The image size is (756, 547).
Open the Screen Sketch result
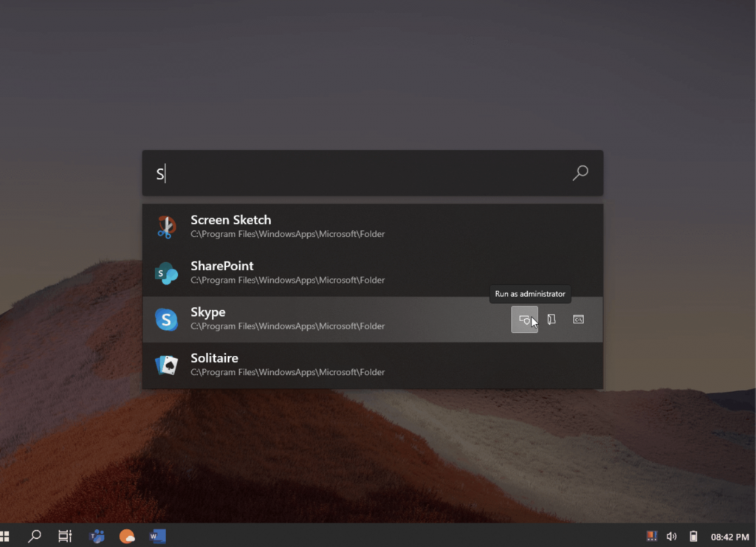coord(372,227)
